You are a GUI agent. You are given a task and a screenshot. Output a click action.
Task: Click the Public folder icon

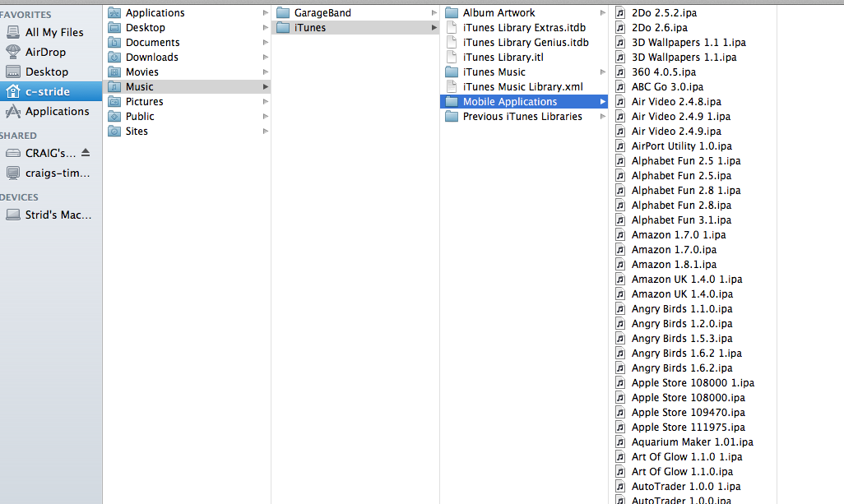click(114, 116)
